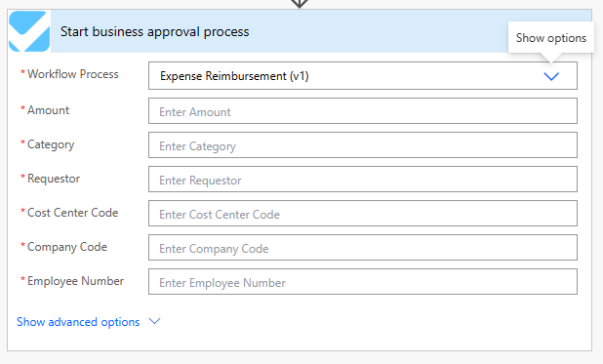Click the Start business approval process title

point(154,31)
